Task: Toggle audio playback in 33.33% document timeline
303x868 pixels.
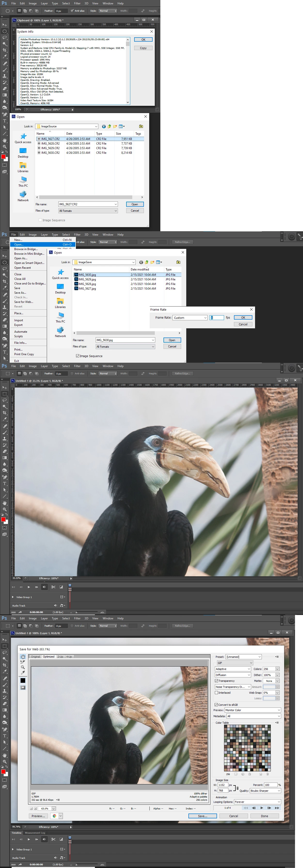Action: (44, 587)
